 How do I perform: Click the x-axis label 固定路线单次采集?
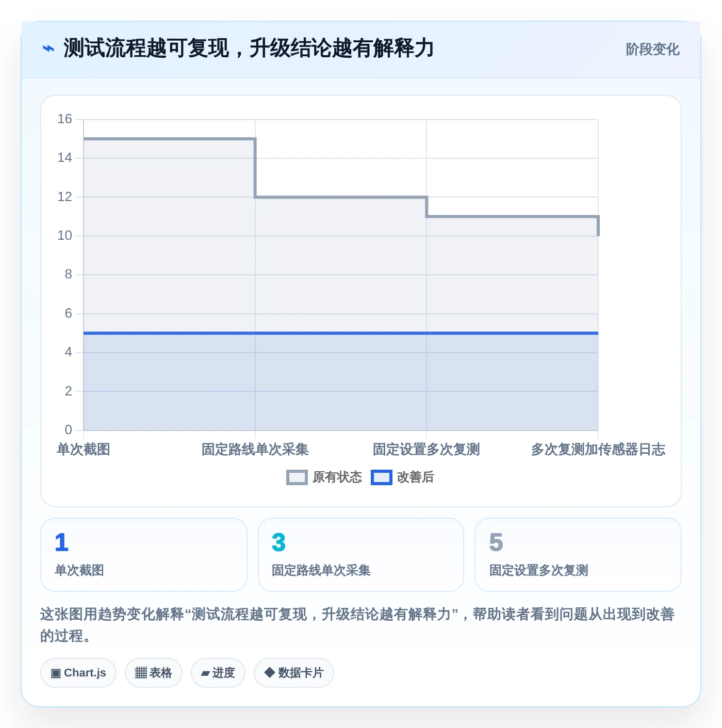coord(255,450)
